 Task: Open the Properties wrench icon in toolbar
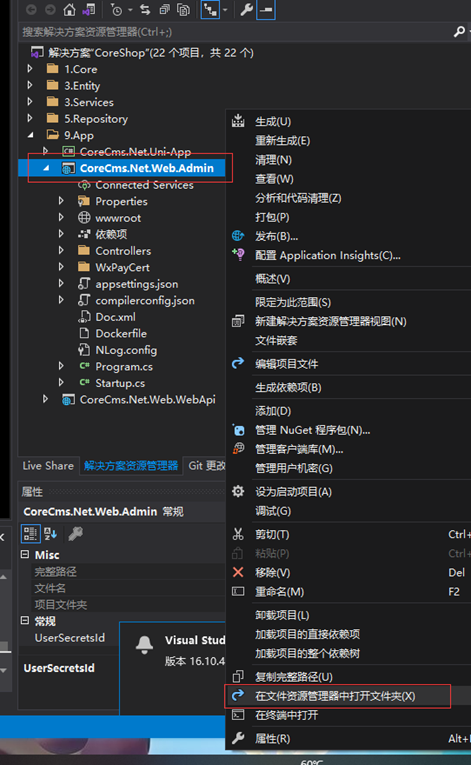(246, 9)
